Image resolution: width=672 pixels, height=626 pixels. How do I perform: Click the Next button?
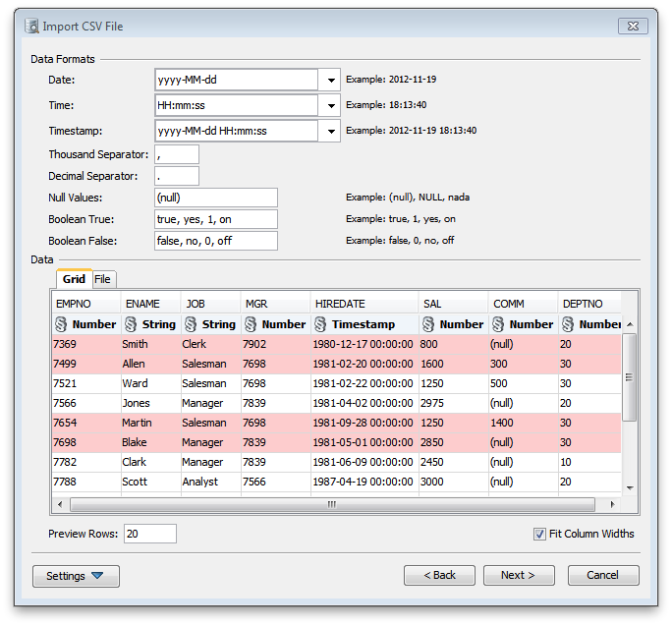click(x=518, y=575)
